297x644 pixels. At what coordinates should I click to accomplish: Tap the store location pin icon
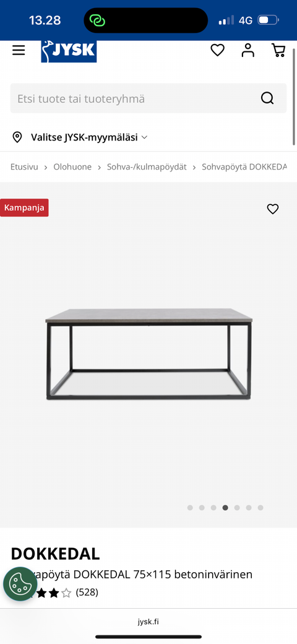click(17, 137)
